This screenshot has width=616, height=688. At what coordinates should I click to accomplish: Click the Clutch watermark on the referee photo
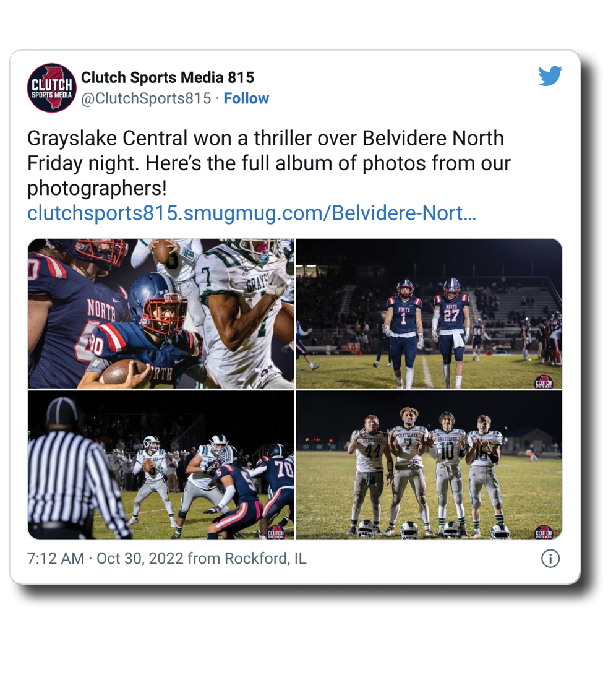click(276, 532)
